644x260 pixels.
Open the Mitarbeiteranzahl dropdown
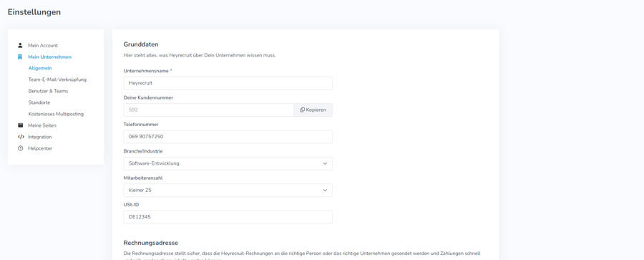pyautogui.click(x=228, y=190)
